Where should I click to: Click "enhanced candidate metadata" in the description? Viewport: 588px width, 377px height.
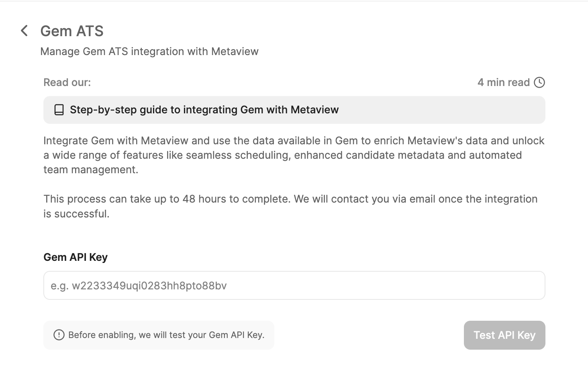tap(370, 155)
